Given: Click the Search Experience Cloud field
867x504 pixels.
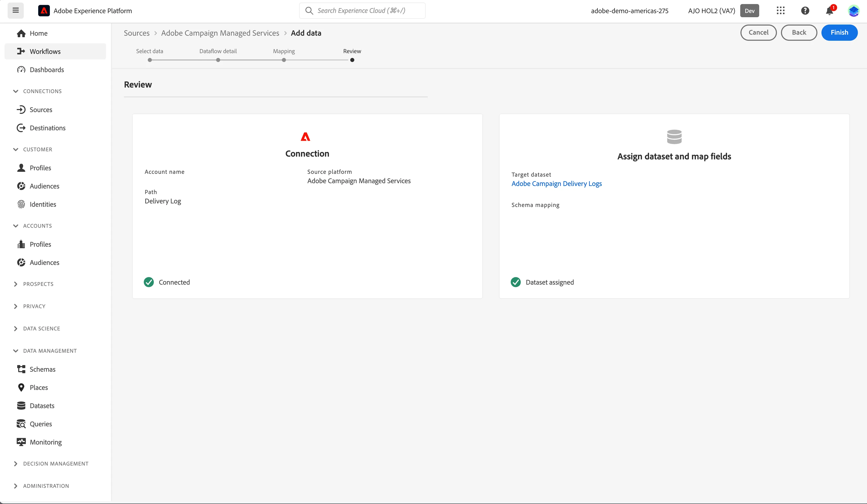Looking at the screenshot, I should (x=362, y=11).
